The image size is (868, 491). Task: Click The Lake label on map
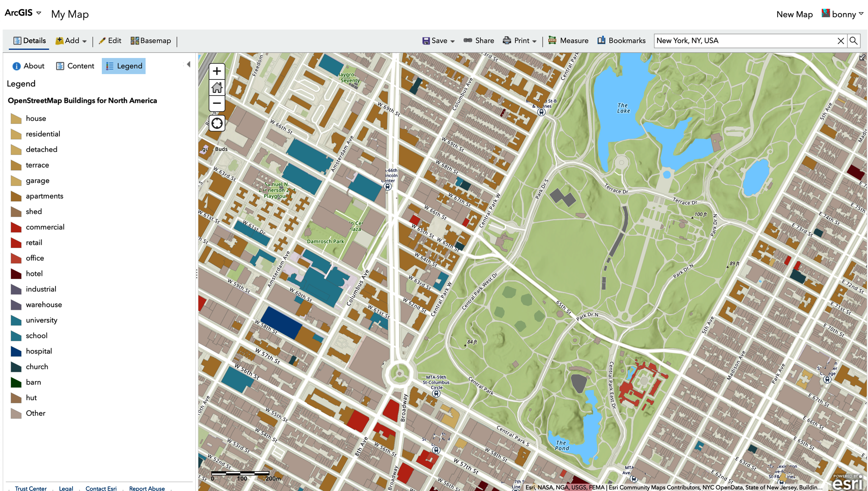tap(623, 108)
